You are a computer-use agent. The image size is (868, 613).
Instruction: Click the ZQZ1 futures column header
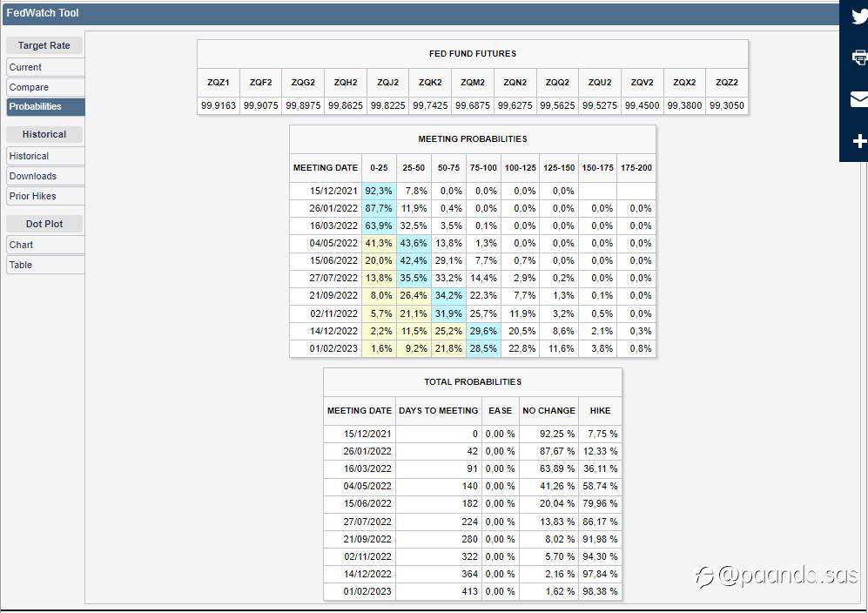(x=219, y=83)
